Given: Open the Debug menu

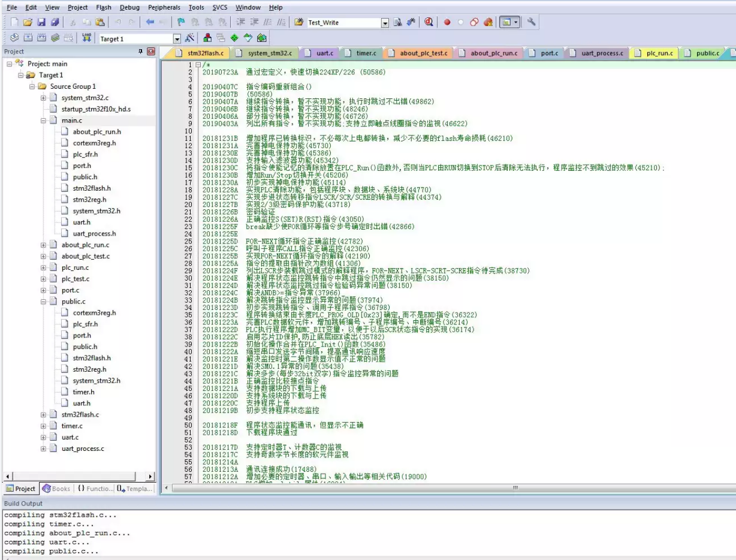Looking at the screenshot, I should point(129,7).
